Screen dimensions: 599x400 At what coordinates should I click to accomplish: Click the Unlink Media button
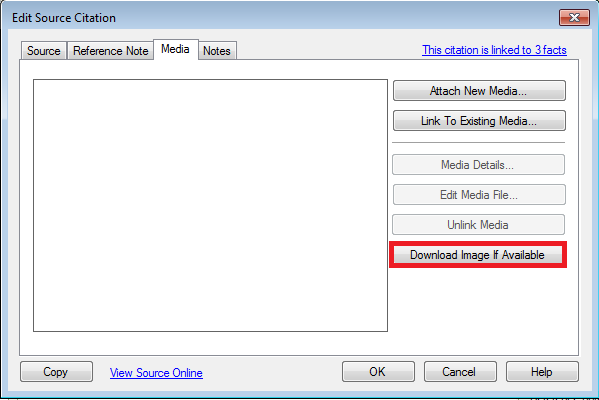[478, 225]
